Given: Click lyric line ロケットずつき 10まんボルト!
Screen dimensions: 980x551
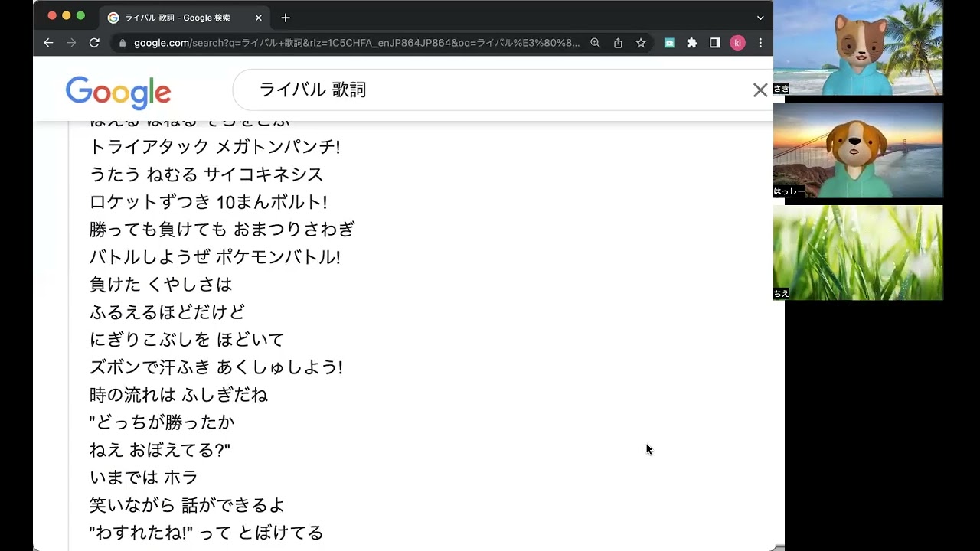Looking at the screenshot, I should click(x=208, y=202).
